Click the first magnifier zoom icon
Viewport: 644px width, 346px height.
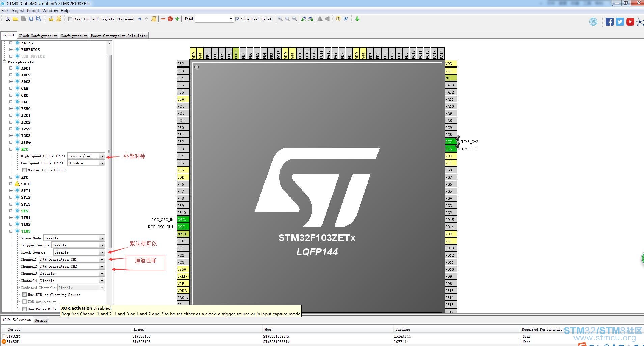coord(280,19)
